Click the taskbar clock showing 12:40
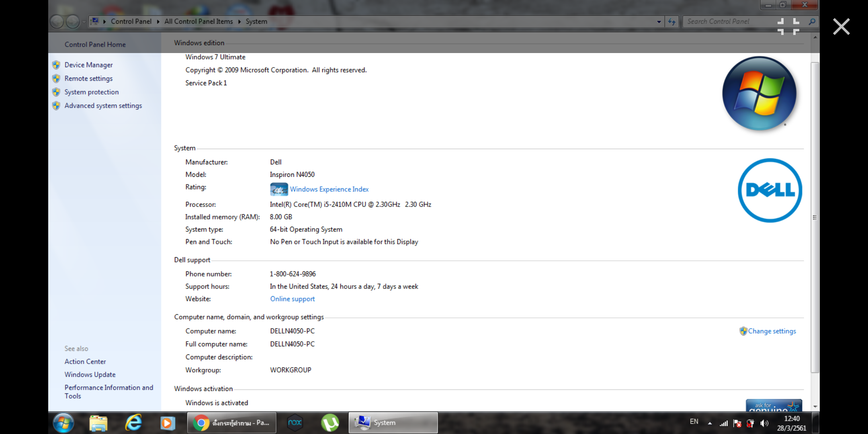Viewport: 868px width, 434px height. click(x=792, y=423)
